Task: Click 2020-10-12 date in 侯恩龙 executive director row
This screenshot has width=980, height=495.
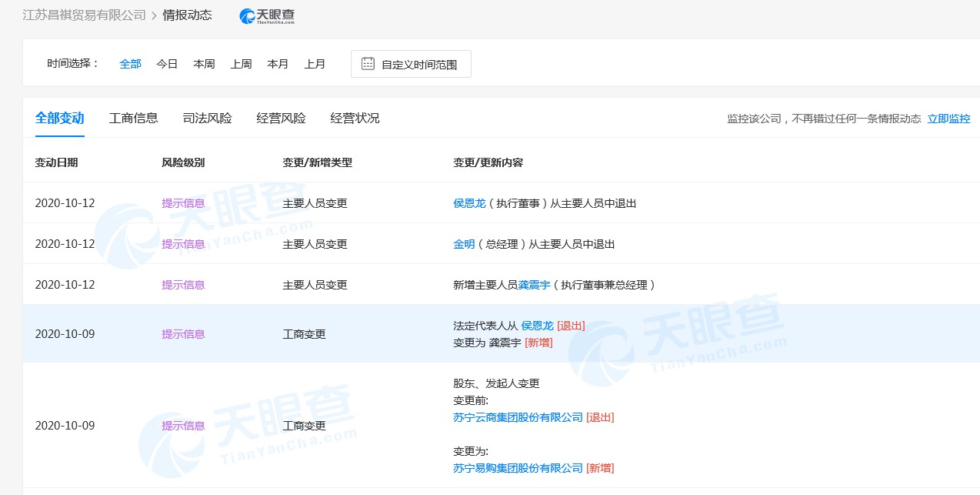Action: [x=65, y=203]
